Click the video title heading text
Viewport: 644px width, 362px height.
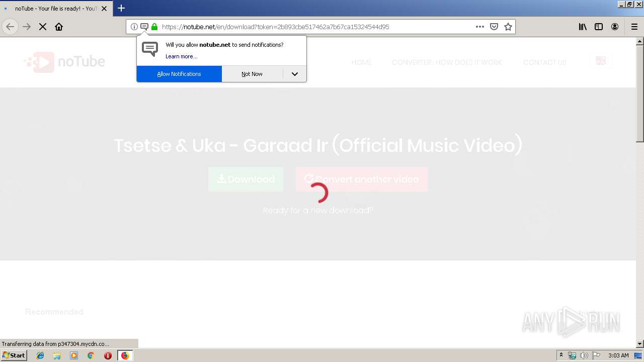click(318, 145)
